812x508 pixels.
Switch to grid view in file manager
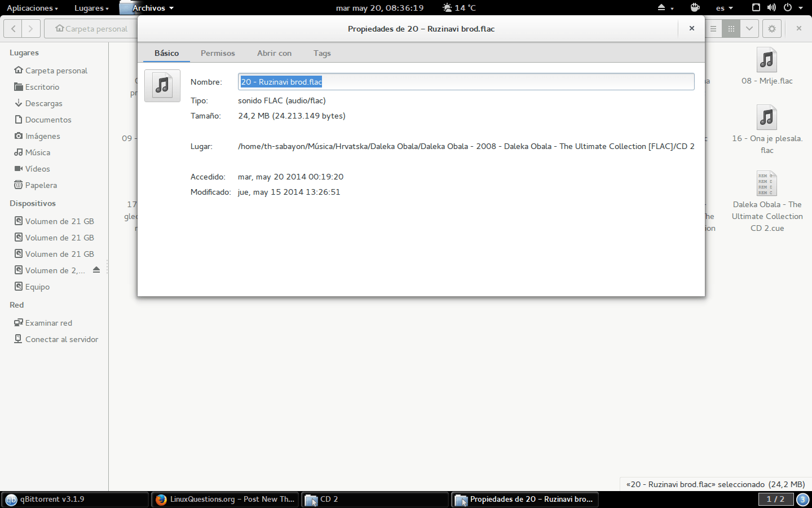731,29
